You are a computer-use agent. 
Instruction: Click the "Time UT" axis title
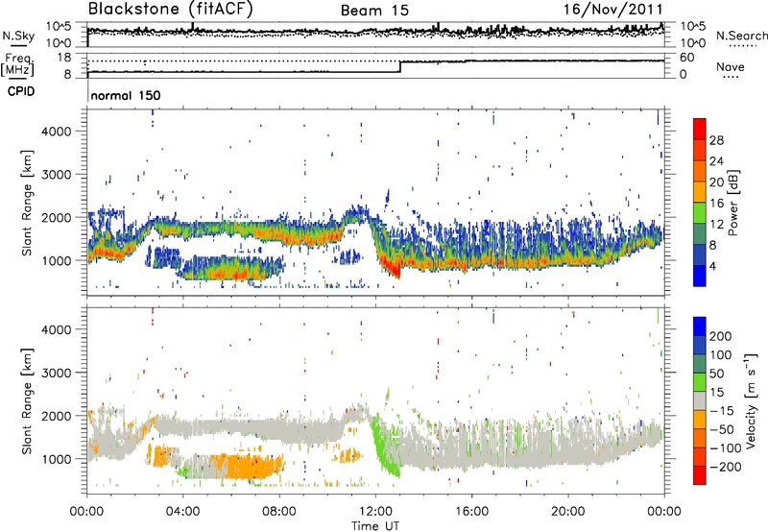tap(375, 526)
